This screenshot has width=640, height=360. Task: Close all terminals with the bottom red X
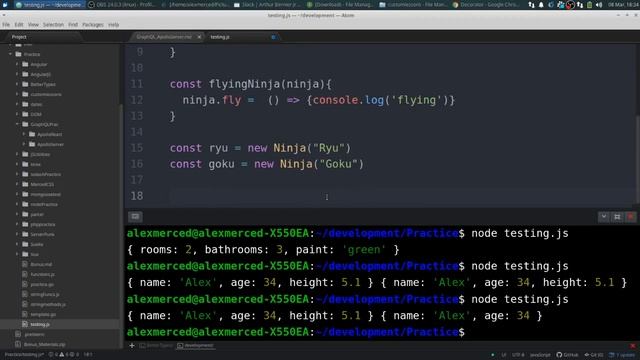point(633,346)
